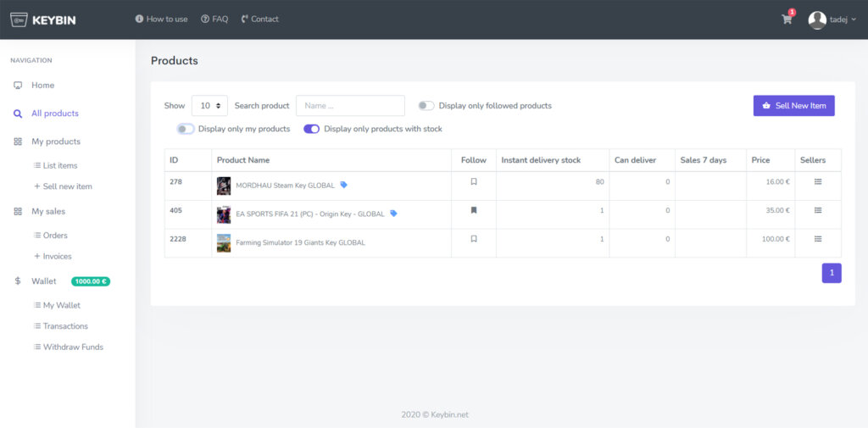Click blue tag icon next to MORDHAU
868x428 pixels.
pos(344,185)
